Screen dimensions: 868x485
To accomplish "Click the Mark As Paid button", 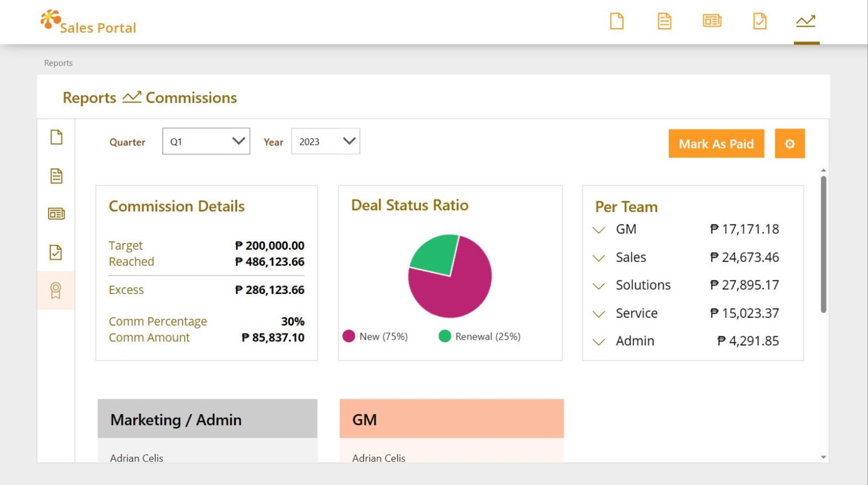I will 716,144.
